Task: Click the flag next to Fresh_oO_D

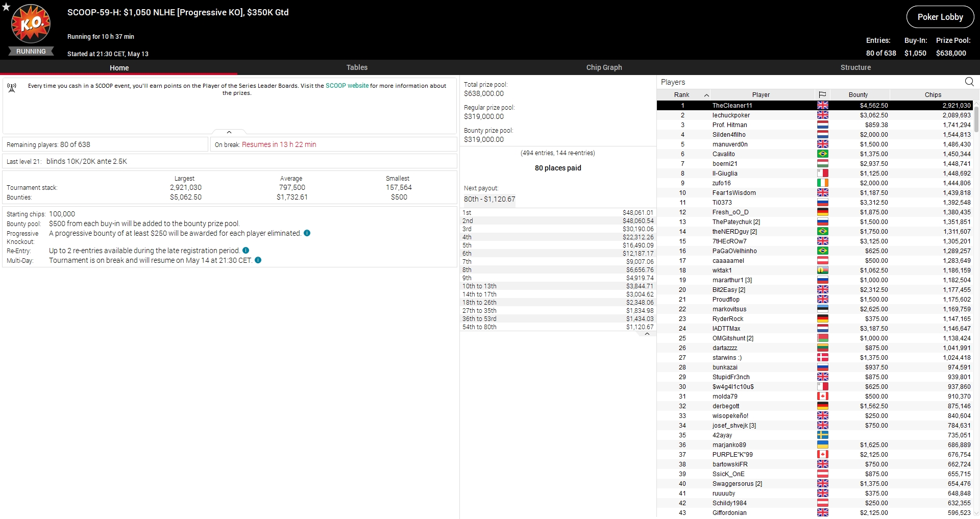Action: point(822,212)
